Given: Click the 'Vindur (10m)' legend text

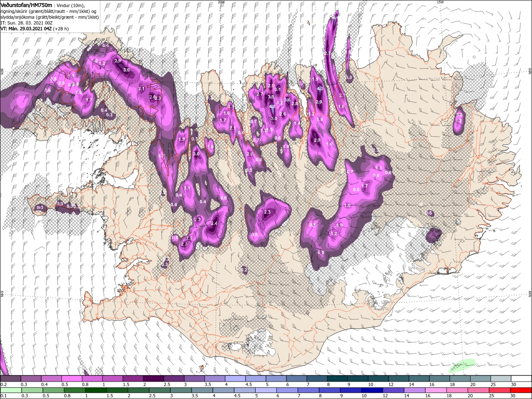Looking at the screenshot, I should (x=70, y=5).
